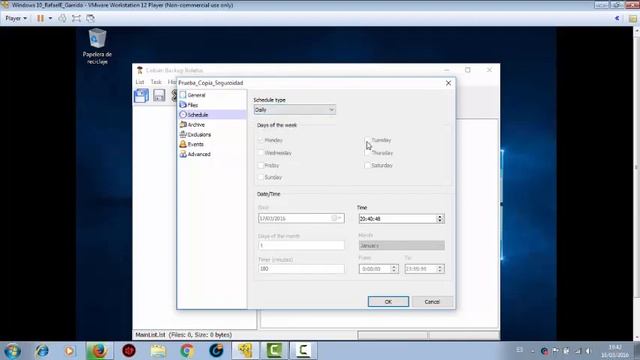This screenshot has width=640, height=360.
Task: Toggle the Sunday checkbox
Action: coord(260,177)
